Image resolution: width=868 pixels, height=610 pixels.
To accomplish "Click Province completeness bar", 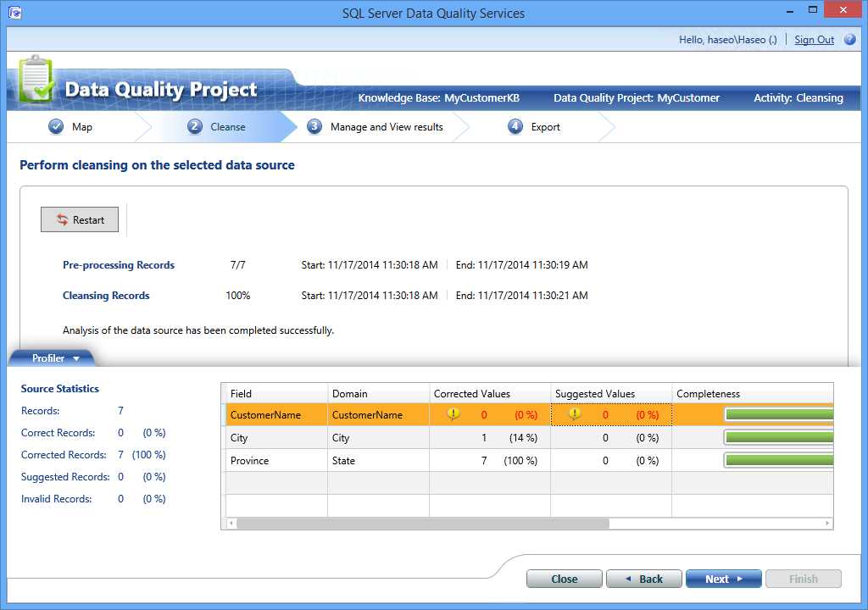I will pos(778,460).
